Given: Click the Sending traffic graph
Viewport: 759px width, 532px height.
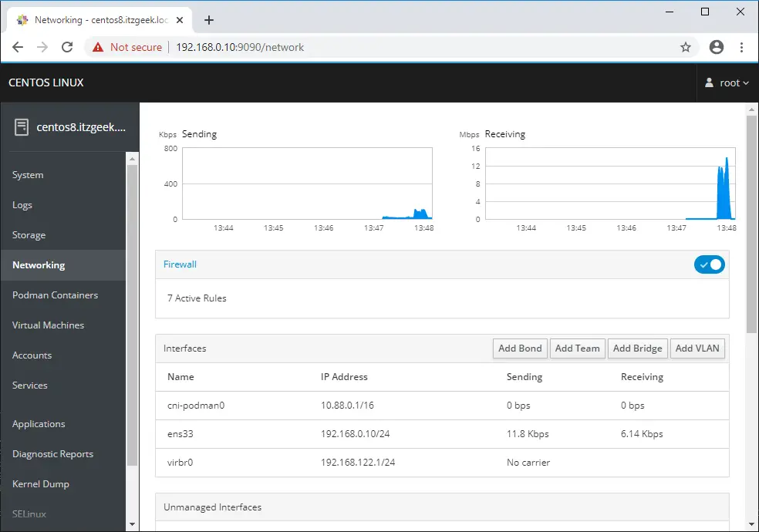Looking at the screenshot, I should [307, 184].
